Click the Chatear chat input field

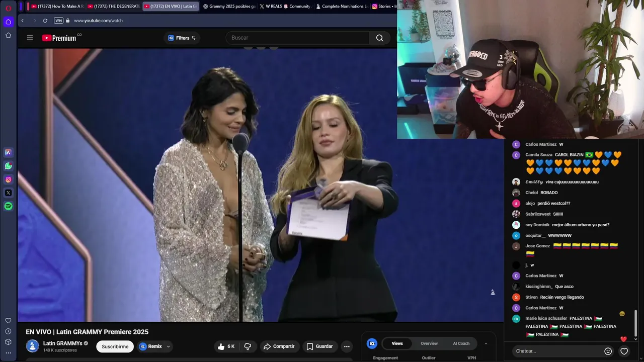(557, 351)
